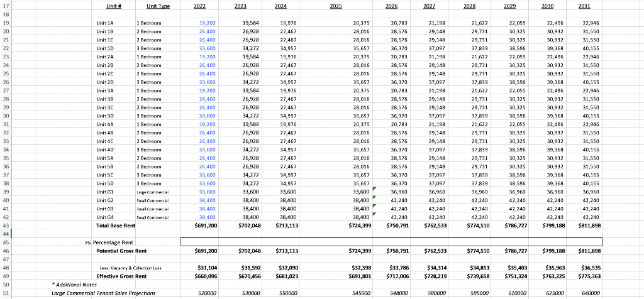The image size is (644, 299).
Task: Click sales projection 2027 value 580000
Action: coord(435,293)
